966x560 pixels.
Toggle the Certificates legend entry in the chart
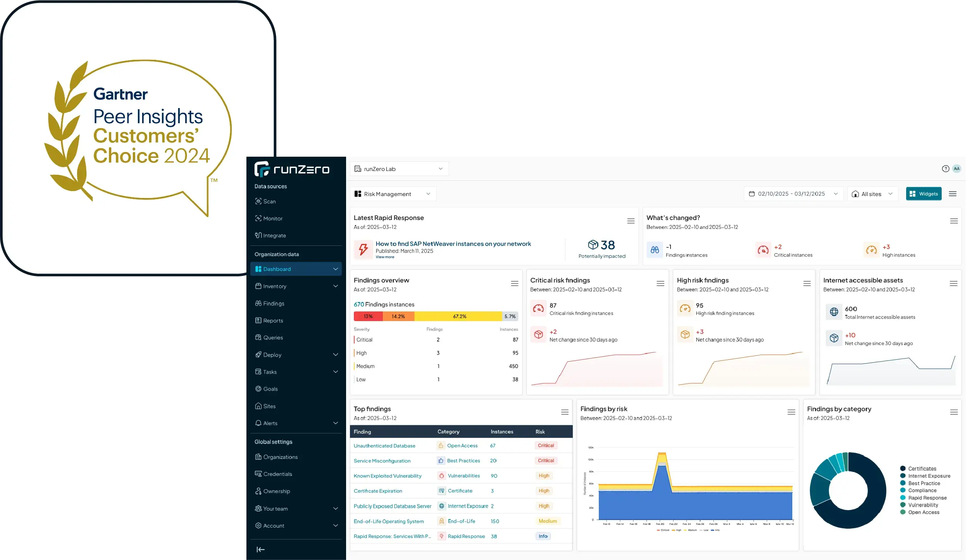point(922,469)
